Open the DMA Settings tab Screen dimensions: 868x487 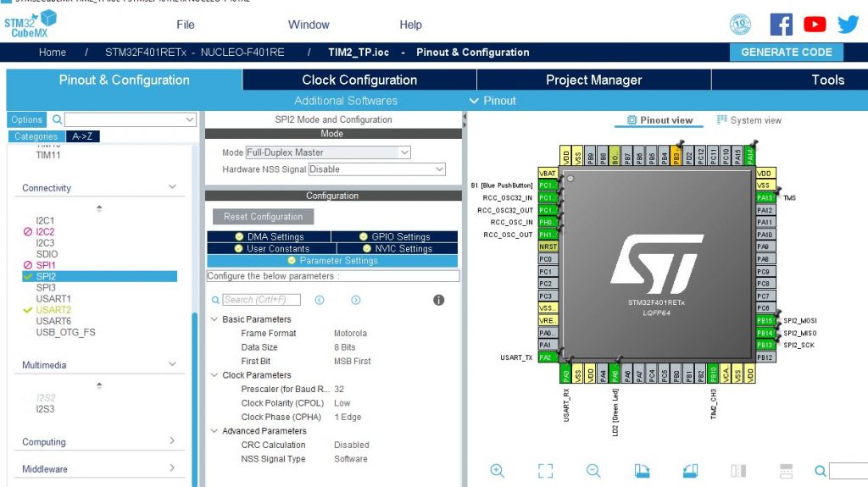click(269, 236)
